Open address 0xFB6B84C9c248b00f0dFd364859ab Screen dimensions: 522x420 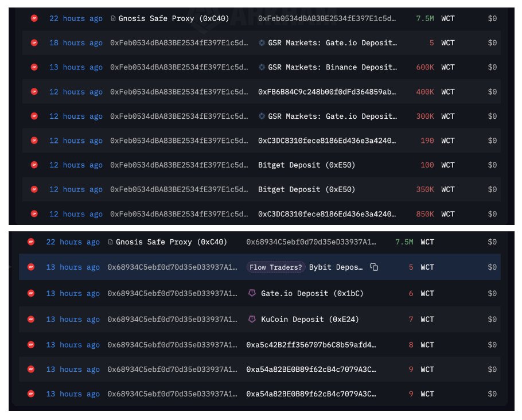(327, 92)
